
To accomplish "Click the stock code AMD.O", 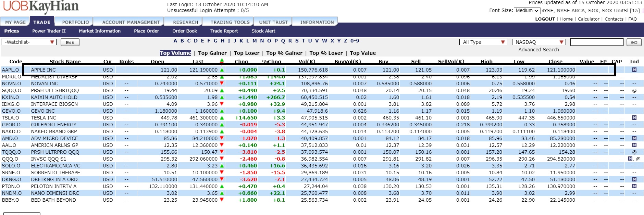I will (10, 138).
